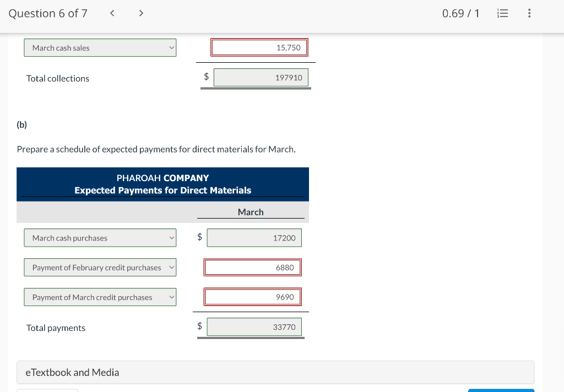Open the March cash sales dropdown
Image resolution: width=564 pixels, height=392 pixels.
coord(100,48)
